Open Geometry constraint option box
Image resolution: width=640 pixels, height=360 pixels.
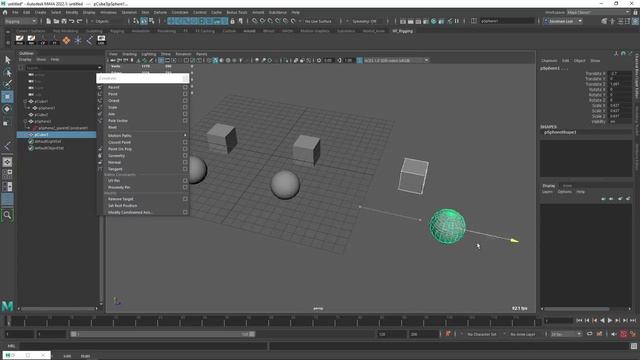tap(185, 156)
